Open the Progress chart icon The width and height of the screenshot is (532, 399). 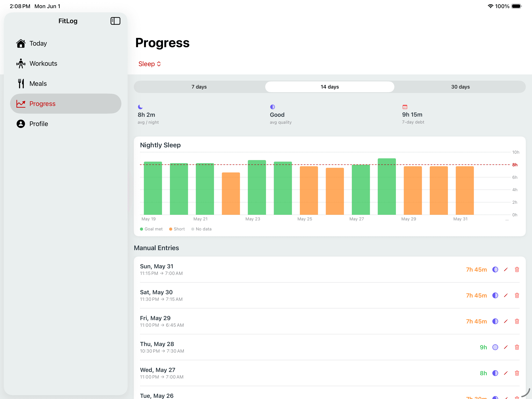(21, 104)
